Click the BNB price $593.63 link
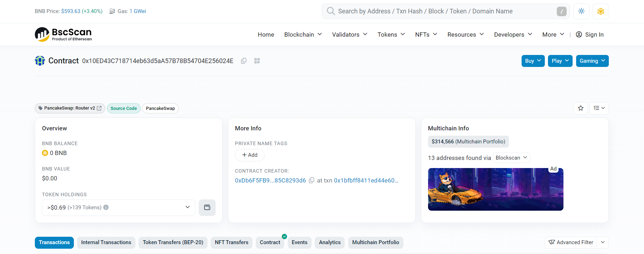The height and width of the screenshot is (254, 644). [82, 11]
